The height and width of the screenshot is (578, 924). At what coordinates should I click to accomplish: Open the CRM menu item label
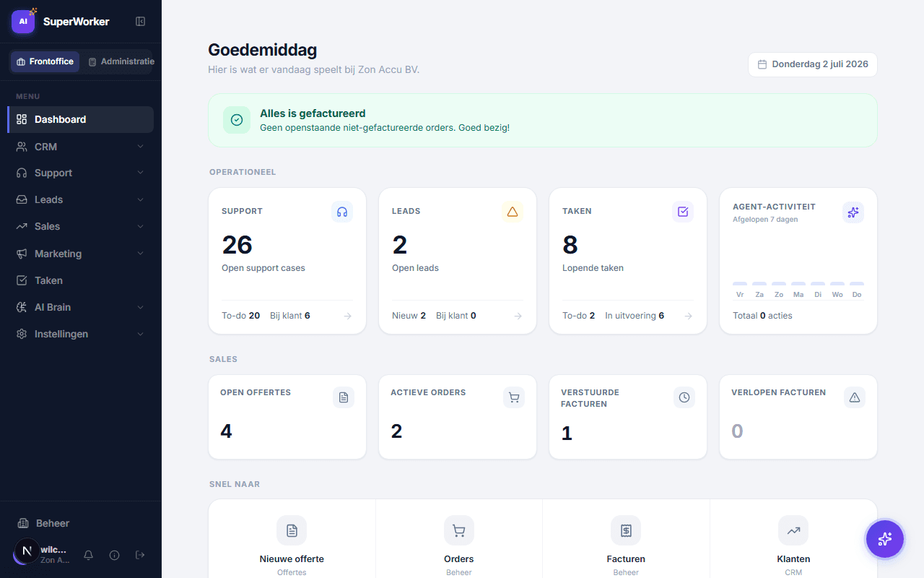pyautogui.click(x=45, y=147)
